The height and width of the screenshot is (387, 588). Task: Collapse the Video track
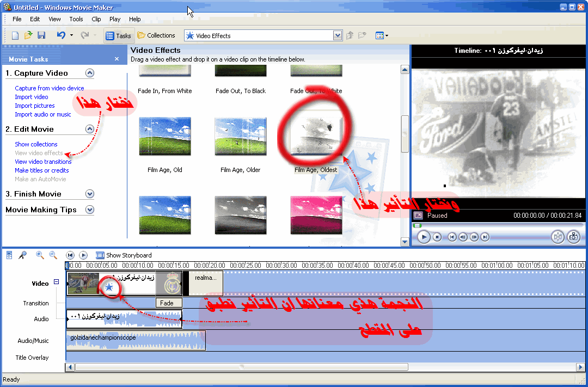click(x=56, y=281)
